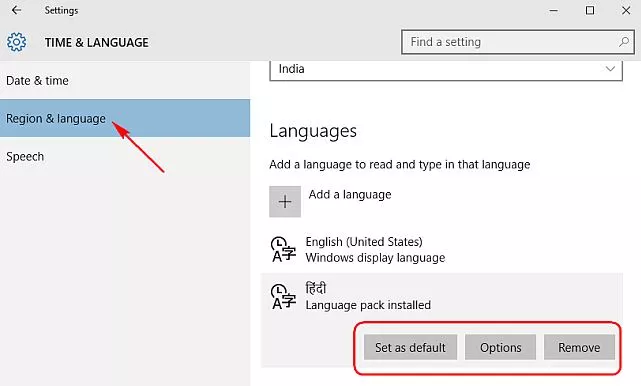This screenshot has width=641, height=386.
Task: Open the India country dropdown
Action: tap(446, 70)
